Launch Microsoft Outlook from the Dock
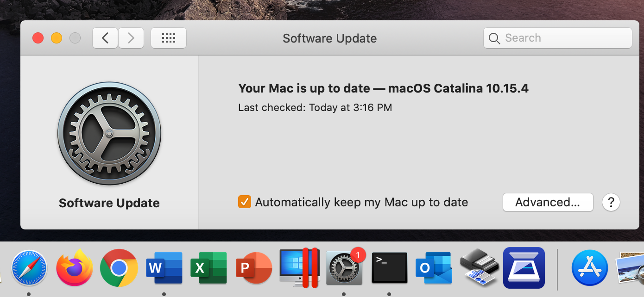644x297 pixels. [x=434, y=268]
